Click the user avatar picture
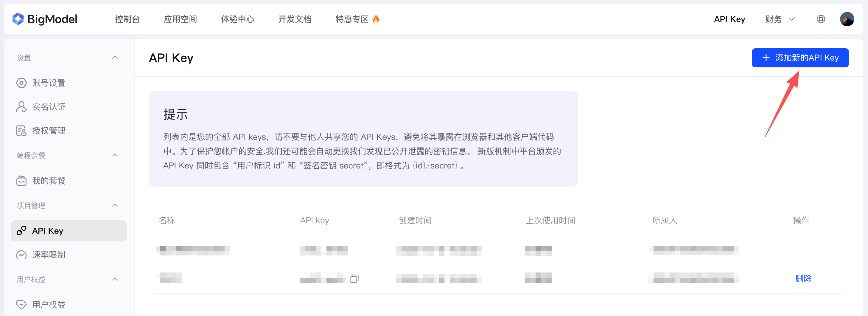Screen dimensions: 868x316 (847, 19)
